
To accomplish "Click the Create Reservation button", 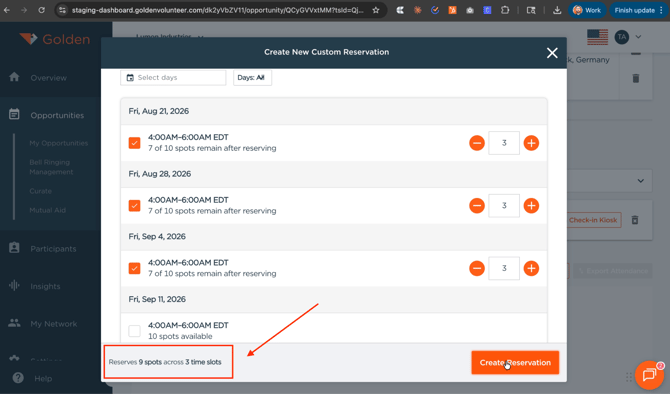I will 515,362.
